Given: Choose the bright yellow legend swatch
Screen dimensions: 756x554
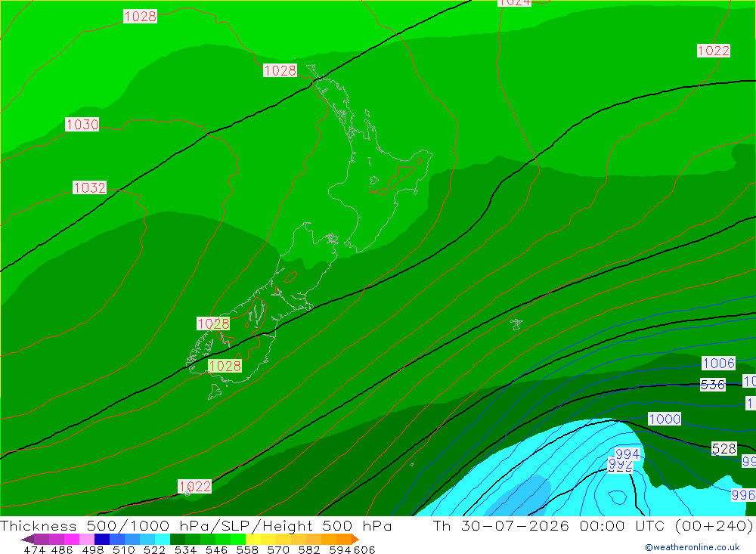Looking at the screenshot, I should click(x=253, y=539).
